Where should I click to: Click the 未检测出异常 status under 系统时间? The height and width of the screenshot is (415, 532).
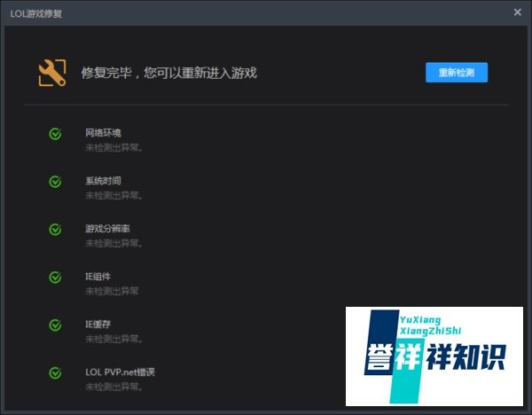(113, 195)
